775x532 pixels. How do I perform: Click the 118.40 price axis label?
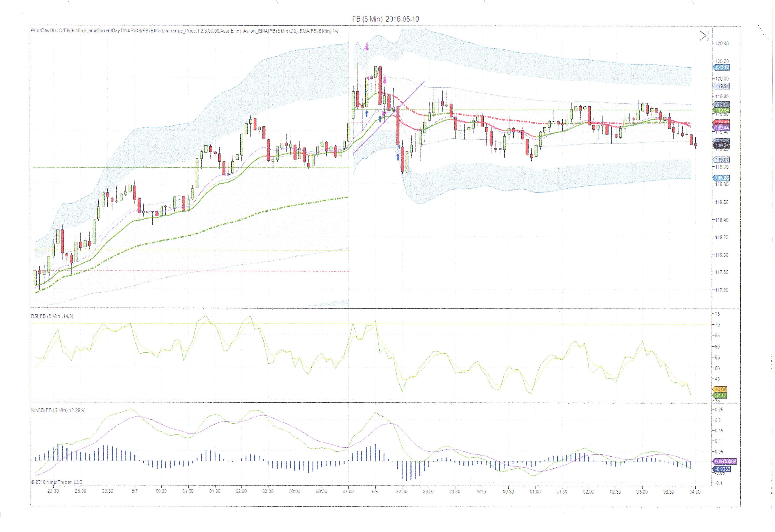coord(722,220)
